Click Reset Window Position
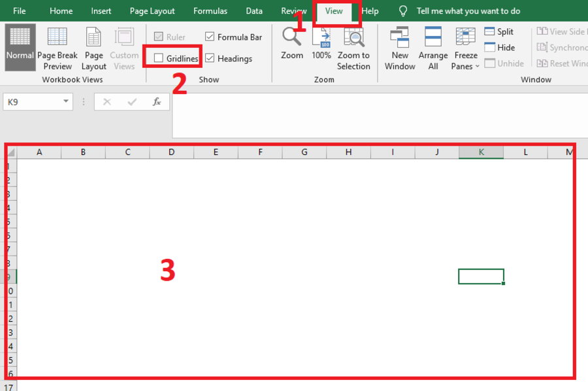This screenshot has width=588, height=391. (x=562, y=63)
